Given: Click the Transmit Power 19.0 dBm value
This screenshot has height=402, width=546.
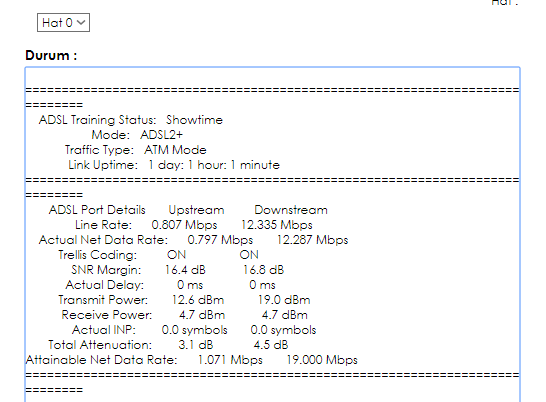Looking at the screenshot, I should click(x=284, y=300).
